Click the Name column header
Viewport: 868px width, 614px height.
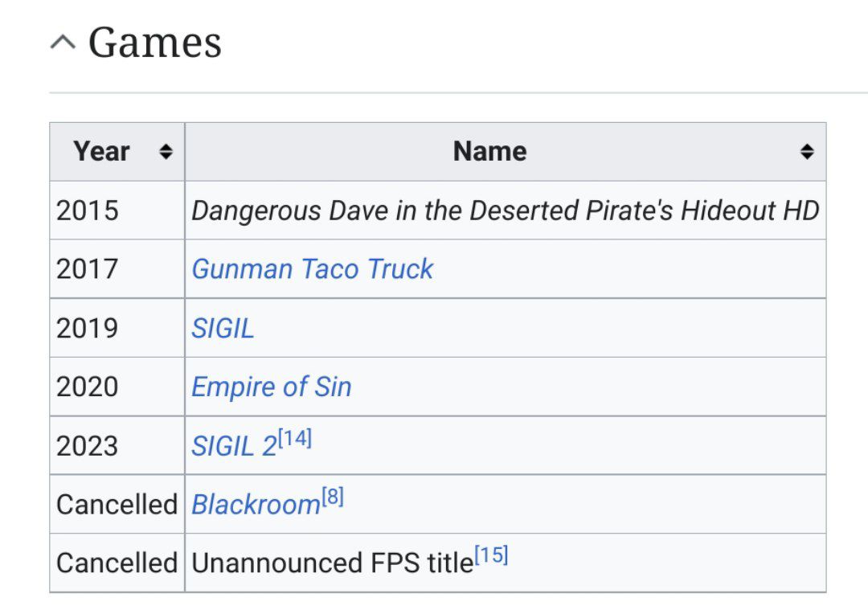click(x=506, y=152)
